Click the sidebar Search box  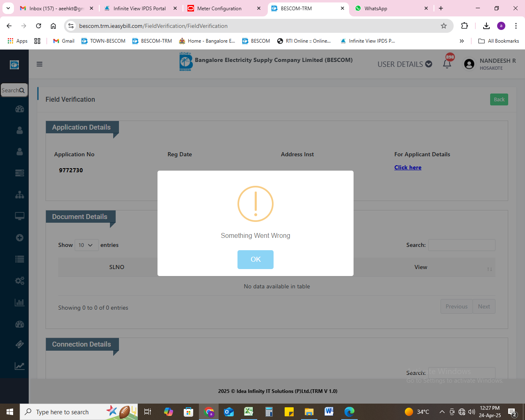[x=14, y=90]
